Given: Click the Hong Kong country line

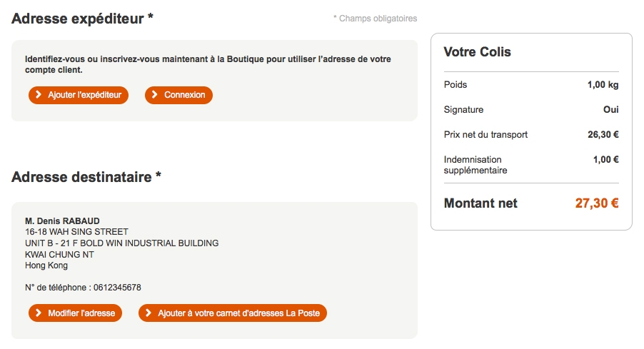Looking at the screenshot, I should pyautogui.click(x=46, y=265).
